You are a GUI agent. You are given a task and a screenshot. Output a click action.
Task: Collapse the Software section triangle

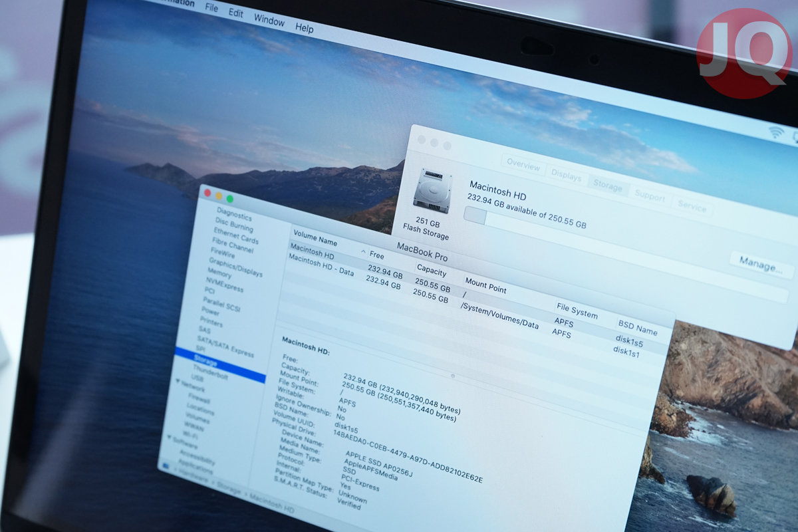pyautogui.click(x=168, y=438)
